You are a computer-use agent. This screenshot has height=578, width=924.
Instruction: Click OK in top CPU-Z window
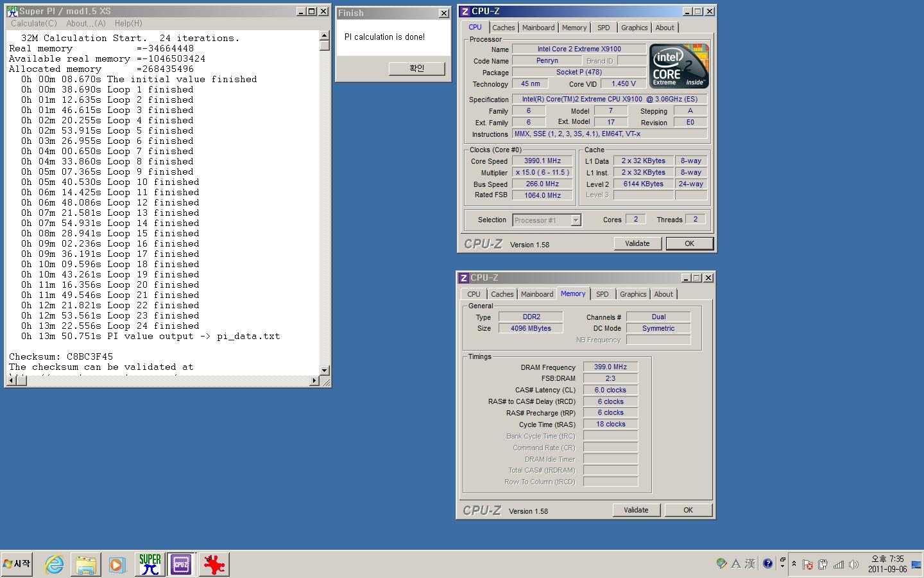click(689, 243)
